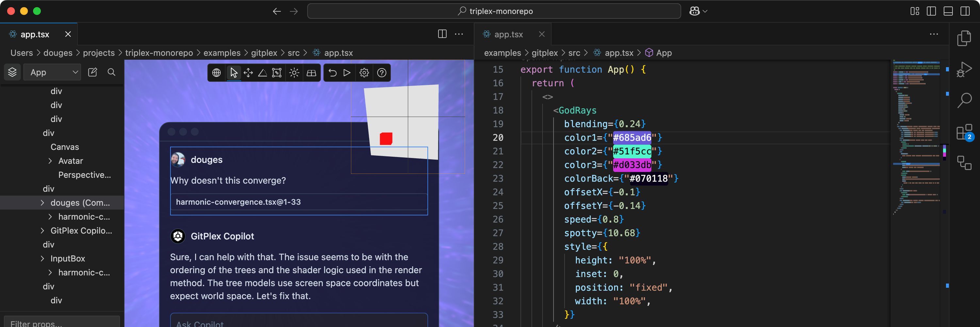Toggle scene lights sun icon
The width and height of the screenshot is (980, 327).
coord(294,73)
